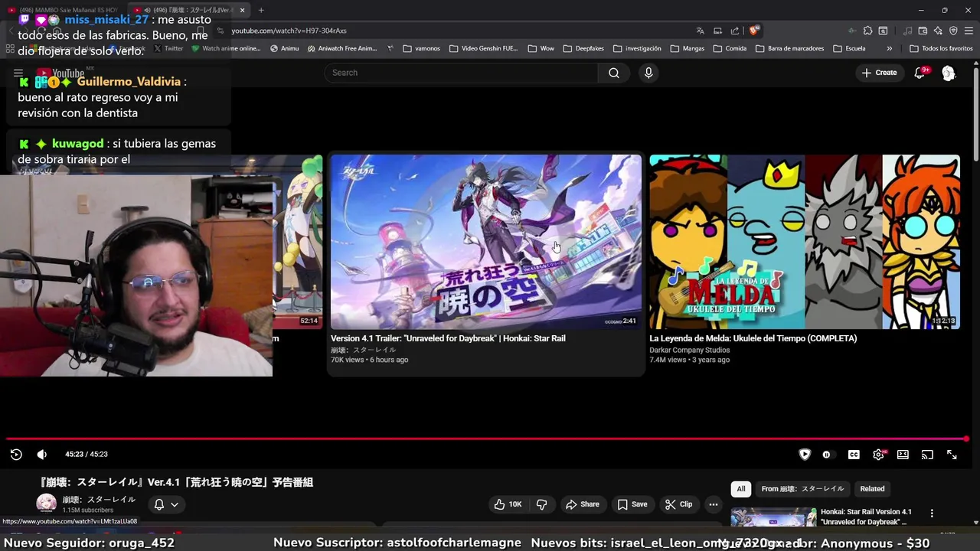980x551 pixels.
Task: Click the share page icon in address bar
Action: click(x=735, y=31)
